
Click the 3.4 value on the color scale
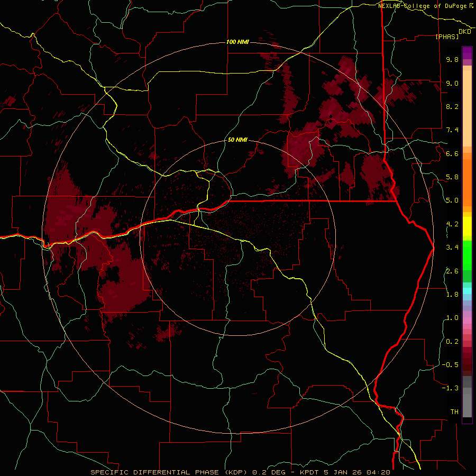point(452,248)
